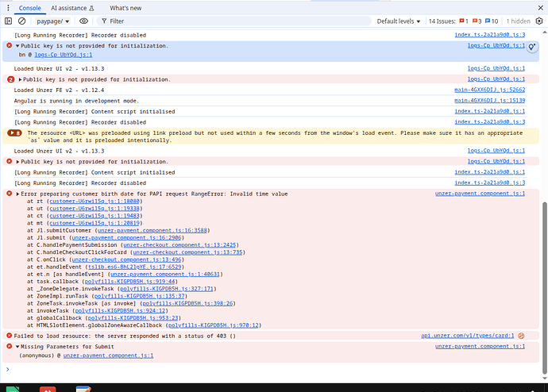The height and width of the screenshot is (392, 548).
Task: Open unzer-payment.component.js:1:40631 link
Action: pos(165,275)
